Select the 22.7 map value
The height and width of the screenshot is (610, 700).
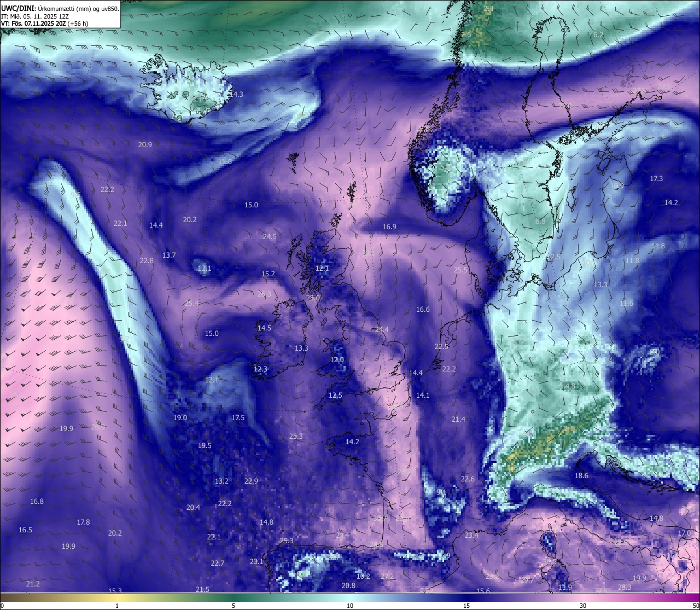click(x=217, y=563)
